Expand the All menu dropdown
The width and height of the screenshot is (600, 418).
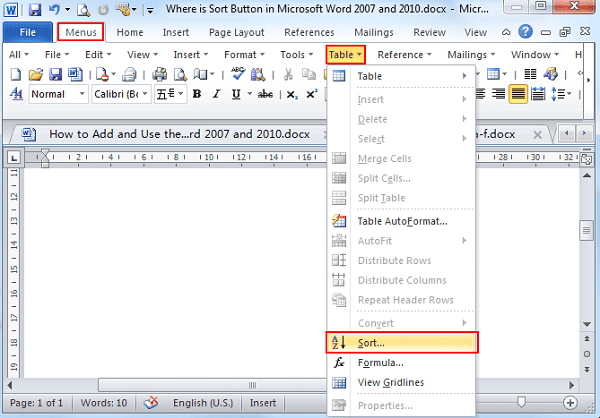[18, 55]
